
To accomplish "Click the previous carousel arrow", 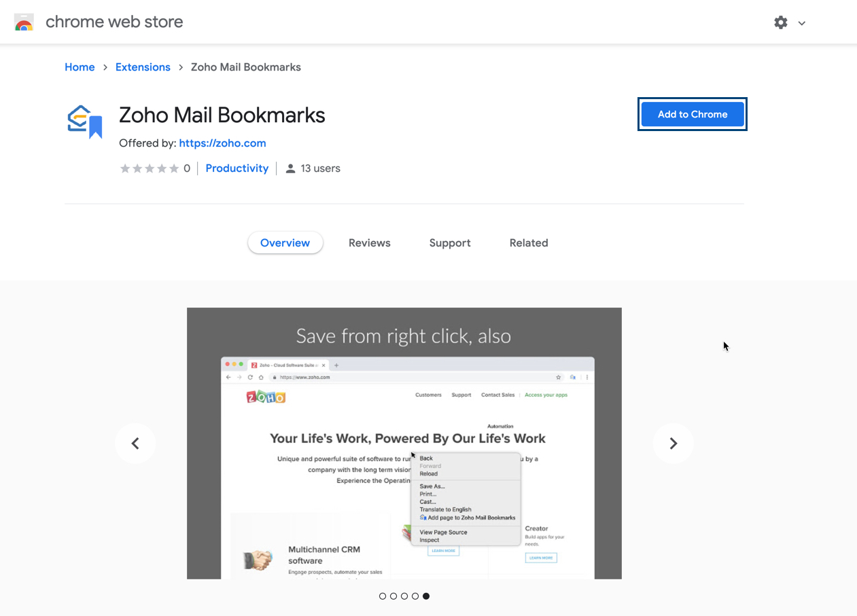I will click(135, 443).
